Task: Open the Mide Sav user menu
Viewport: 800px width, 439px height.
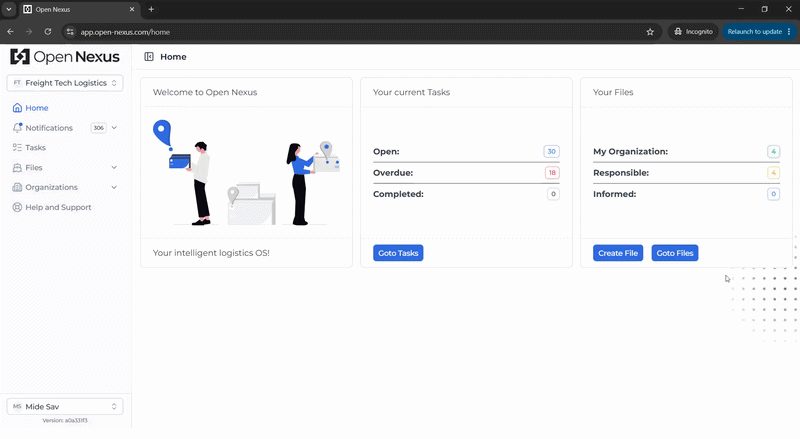Action: point(65,406)
